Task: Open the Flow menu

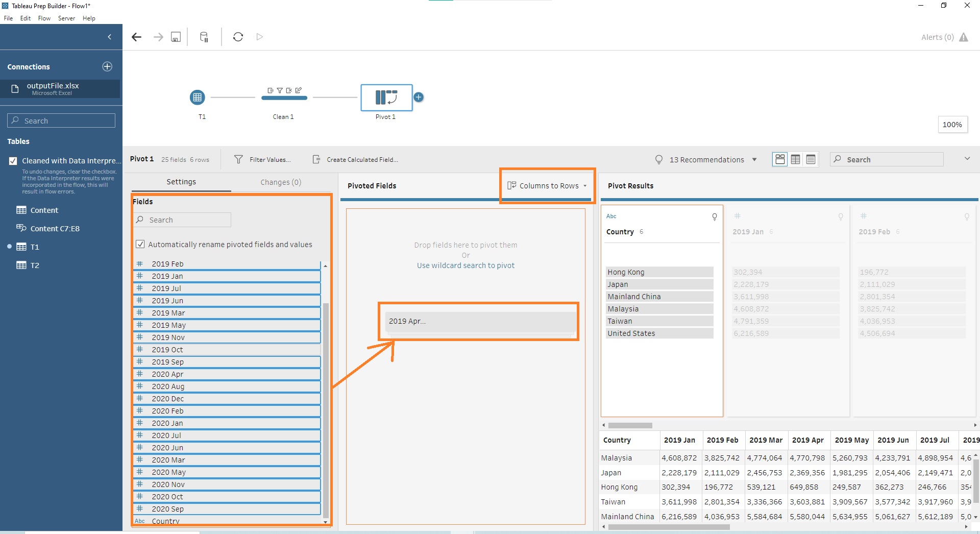Action: pyautogui.click(x=44, y=18)
